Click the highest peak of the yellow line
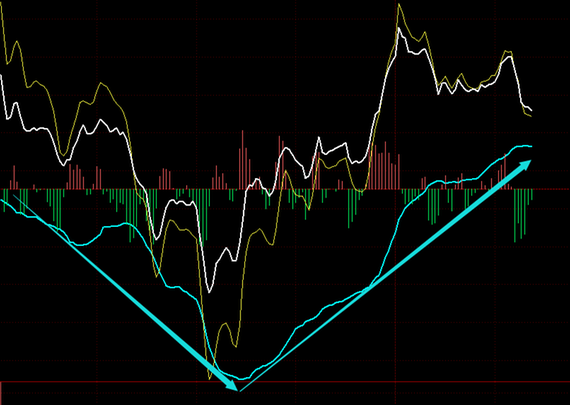 click(x=399, y=4)
